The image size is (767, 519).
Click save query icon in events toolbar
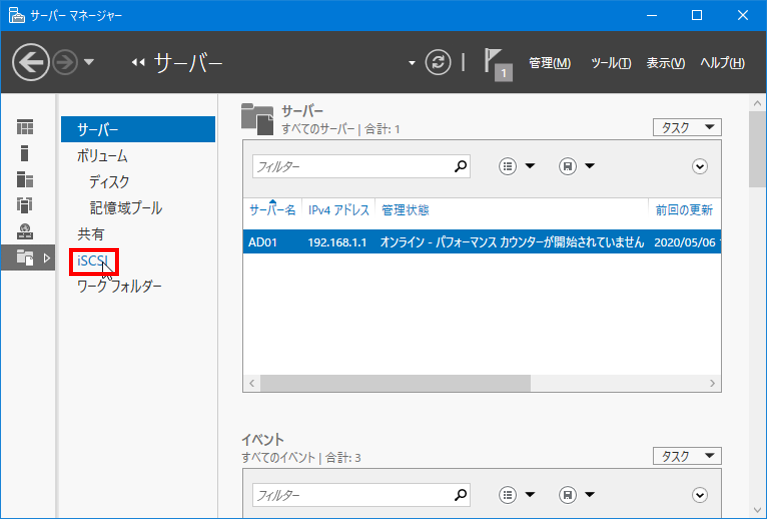click(x=567, y=495)
